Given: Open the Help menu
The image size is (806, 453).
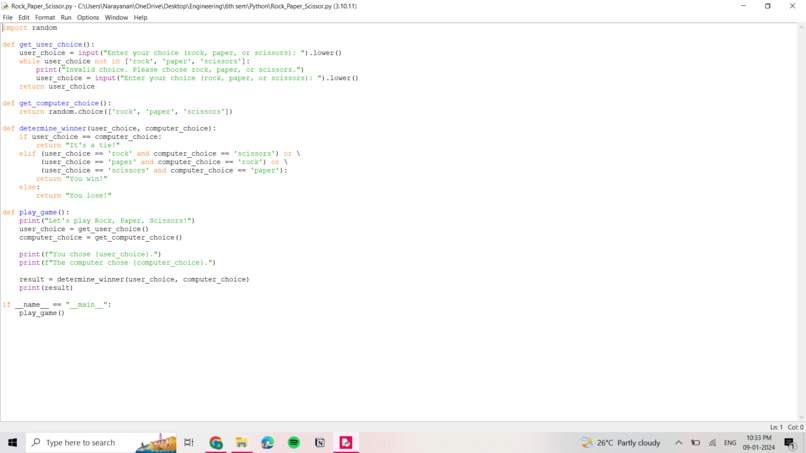Looking at the screenshot, I should click(140, 17).
